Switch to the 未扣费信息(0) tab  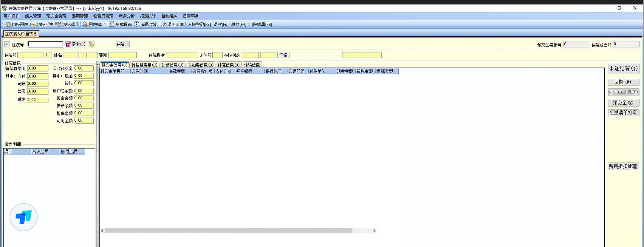(x=200, y=65)
